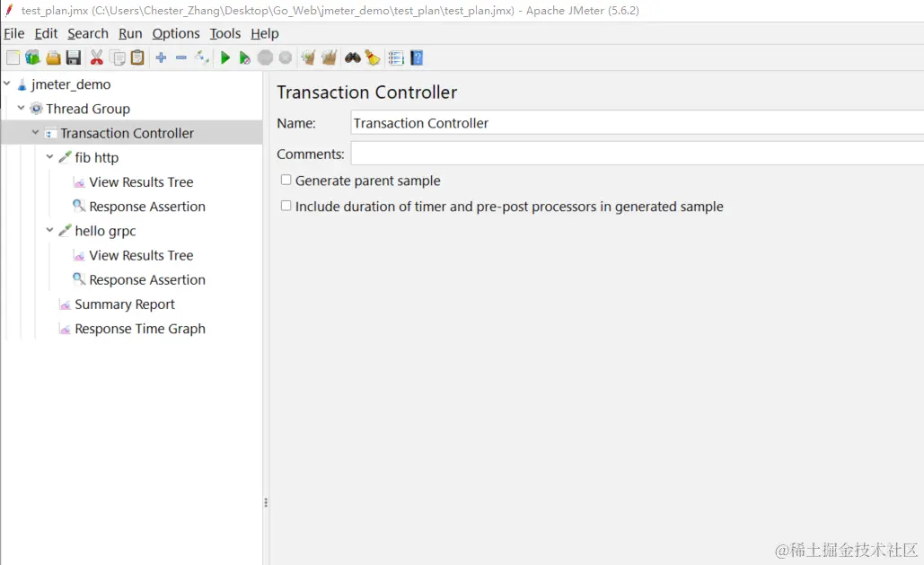Click into the Name input field

[637, 123]
